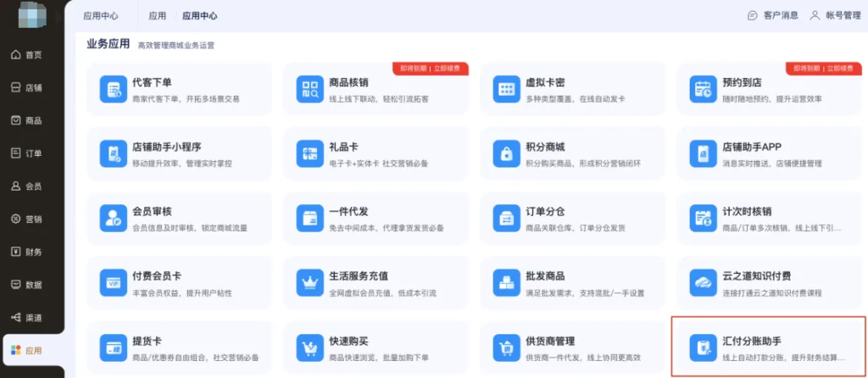
Task: Click the 云之道知识付费 icon
Action: coord(703,283)
